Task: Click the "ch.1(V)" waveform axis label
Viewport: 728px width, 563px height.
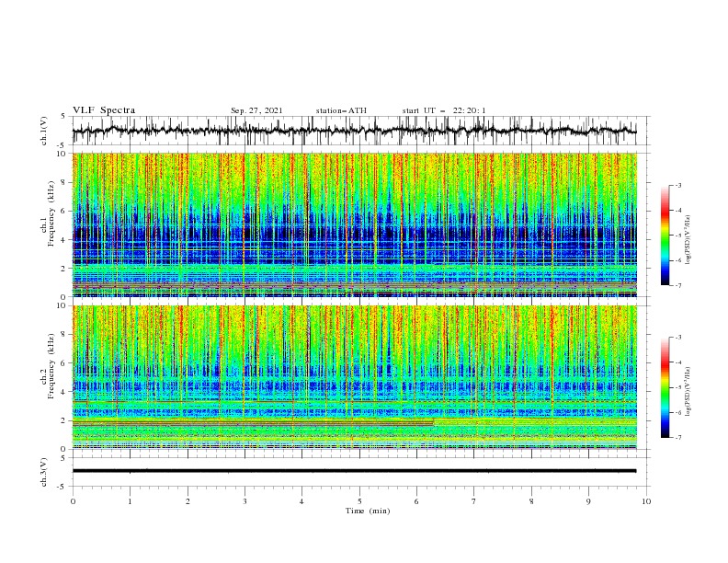Action: [x=44, y=131]
